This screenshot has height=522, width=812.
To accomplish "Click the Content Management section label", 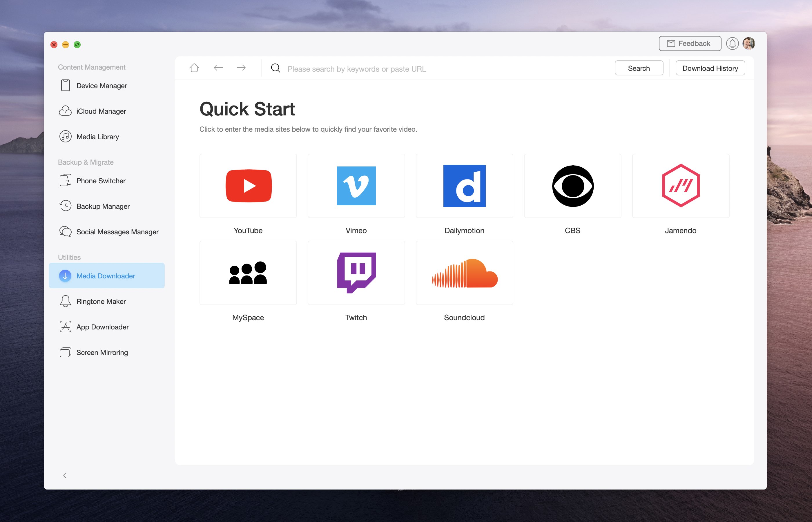I will pyautogui.click(x=92, y=67).
